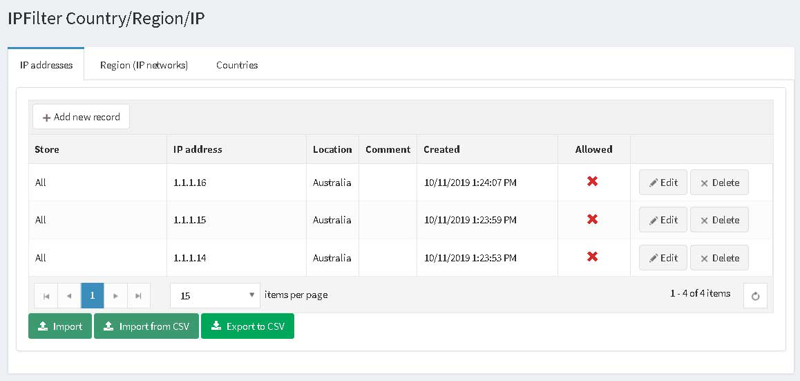800x381 pixels.
Task: Click Australia location in 1.1.1.15 row
Action: (x=332, y=220)
